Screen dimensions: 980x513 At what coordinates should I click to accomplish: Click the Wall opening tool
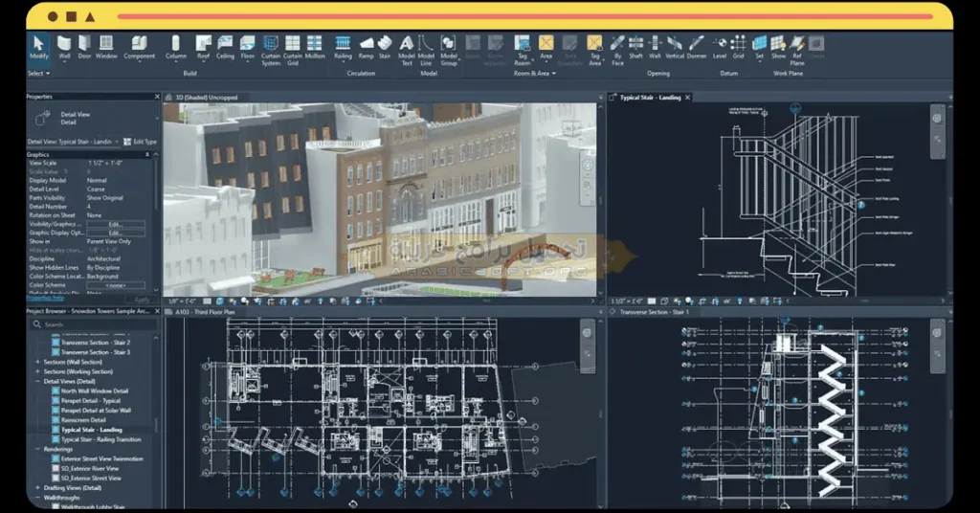655,48
